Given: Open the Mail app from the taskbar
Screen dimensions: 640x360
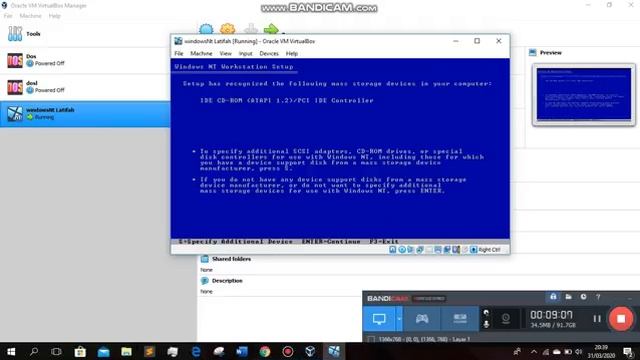Looking at the screenshot, I should point(103,351).
